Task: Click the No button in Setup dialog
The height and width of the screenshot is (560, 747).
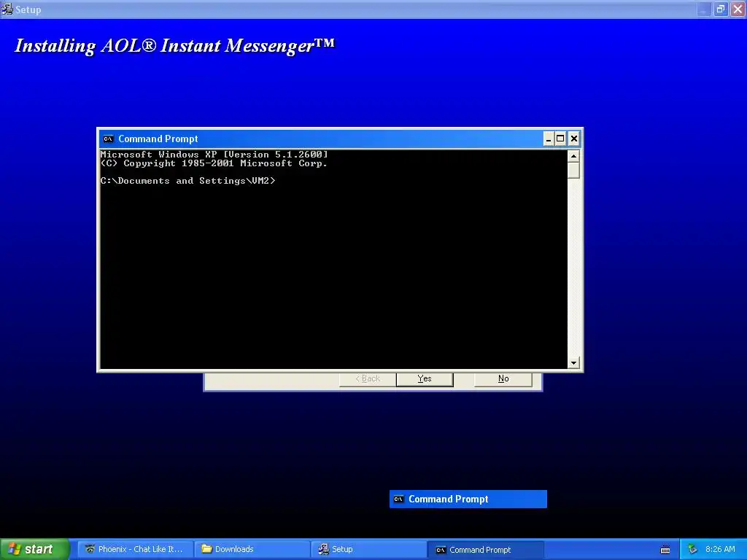Action: (x=503, y=379)
